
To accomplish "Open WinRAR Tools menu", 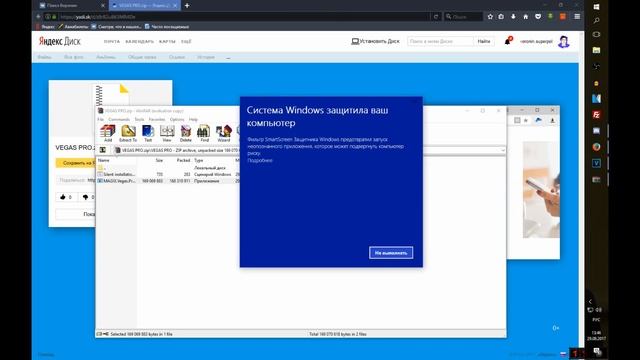I will coord(139,119).
